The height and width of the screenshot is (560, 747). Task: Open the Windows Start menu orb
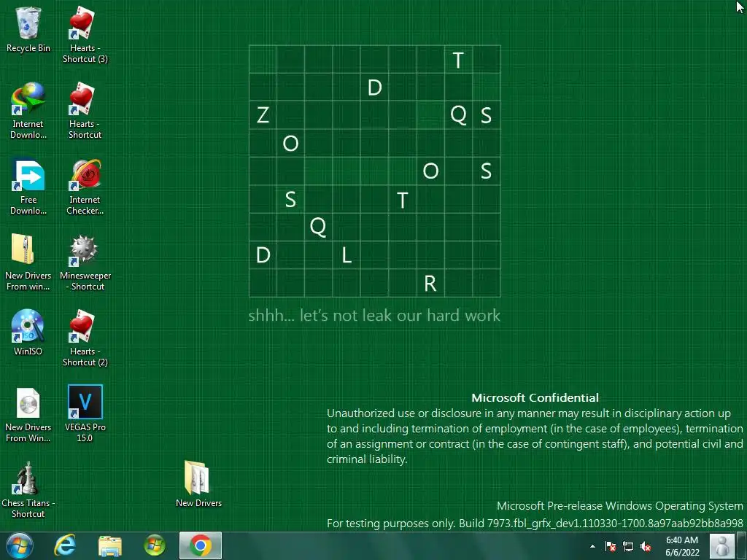pos(20,545)
